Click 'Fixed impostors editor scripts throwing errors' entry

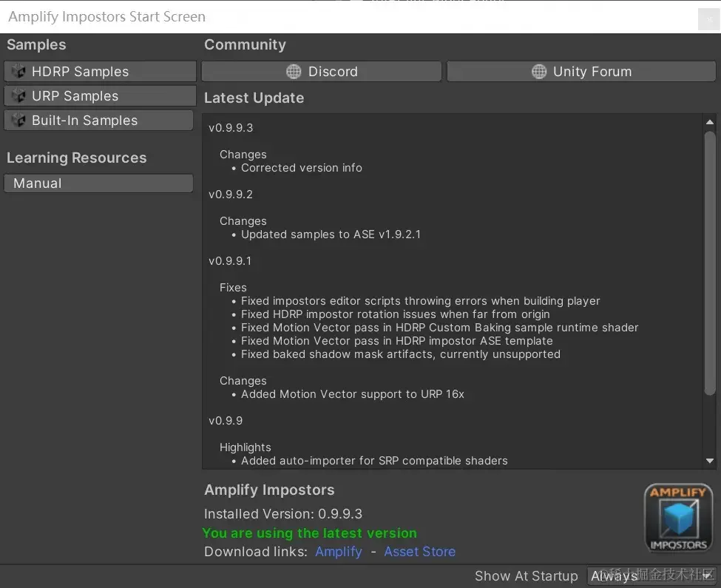coord(420,301)
